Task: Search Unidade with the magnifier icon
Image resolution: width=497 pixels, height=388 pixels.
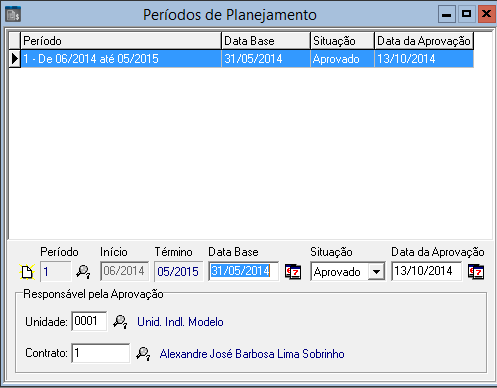Action: pyautogui.click(x=120, y=322)
